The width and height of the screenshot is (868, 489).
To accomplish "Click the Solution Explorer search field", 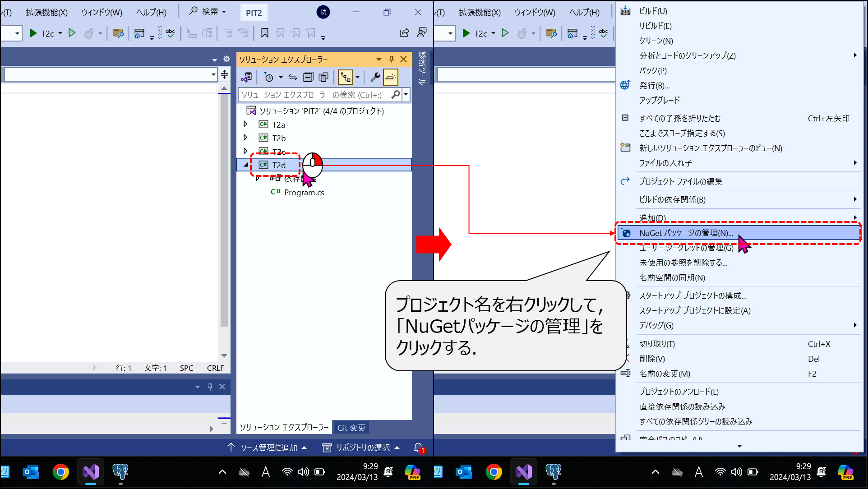I will coord(316,95).
